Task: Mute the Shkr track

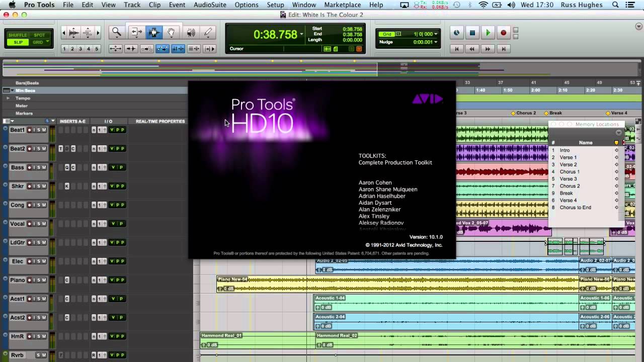Action: (44, 187)
